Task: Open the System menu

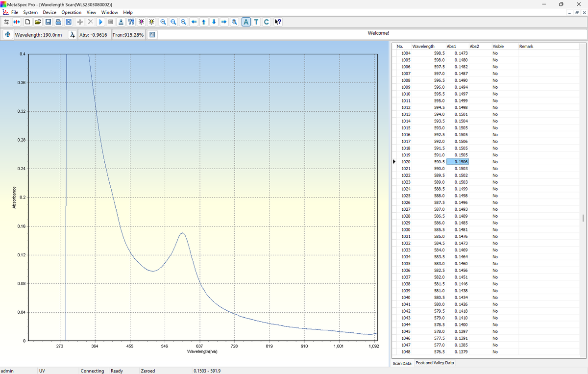Action: click(x=30, y=12)
